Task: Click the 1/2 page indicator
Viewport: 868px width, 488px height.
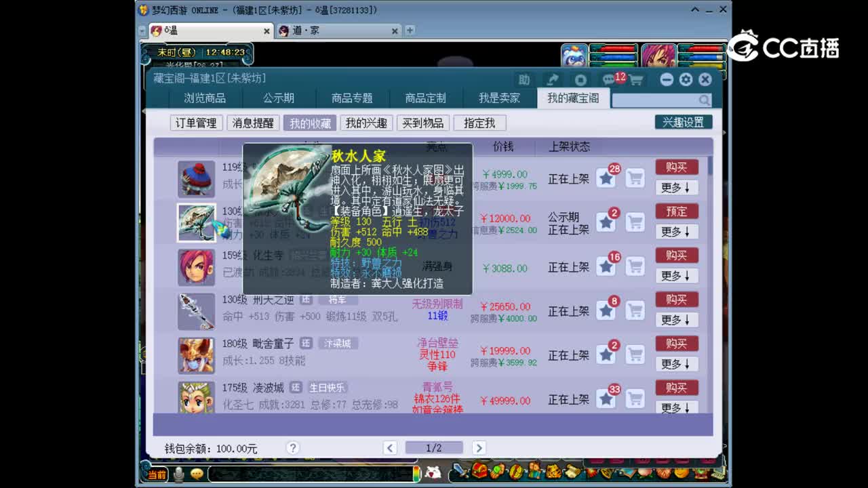Action: click(434, 448)
